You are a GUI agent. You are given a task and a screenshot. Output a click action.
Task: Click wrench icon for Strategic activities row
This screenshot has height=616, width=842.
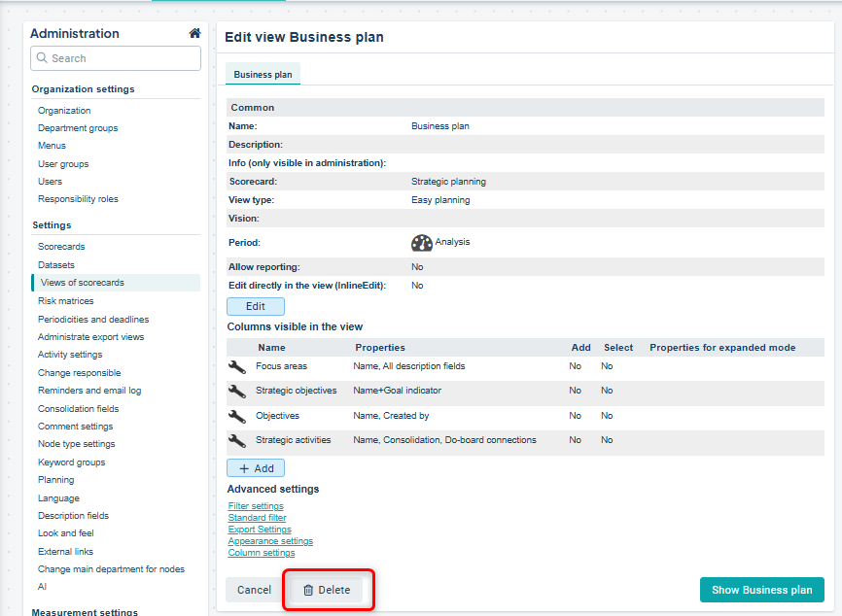pyautogui.click(x=237, y=440)
